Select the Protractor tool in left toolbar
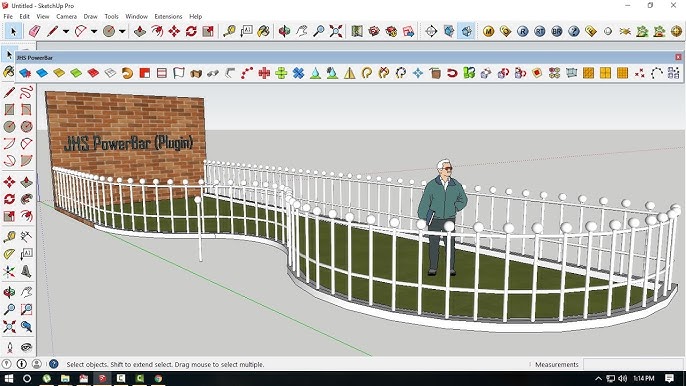686x386 pixels. (x=9, y=254)
